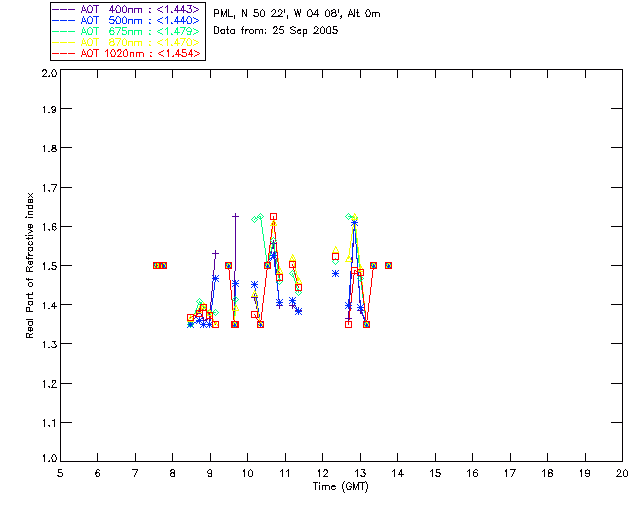Image resolution: width=640 pixels, height=512 pixels.
Task: Click the yellow triangle marker near time 12.3
Action: pos(336,250)
